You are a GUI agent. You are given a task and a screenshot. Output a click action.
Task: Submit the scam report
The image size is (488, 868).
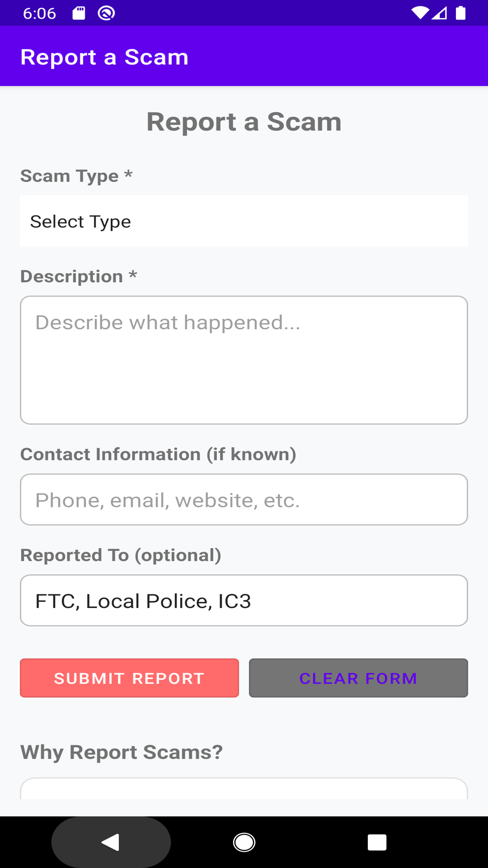(129, 678)
